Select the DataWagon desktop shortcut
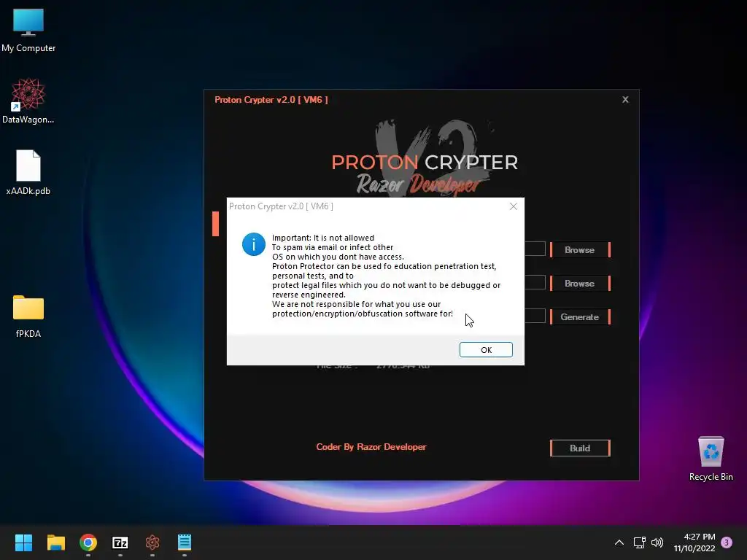Image resolution: width=747 pixels, height=560 pixels. (28, 101)
